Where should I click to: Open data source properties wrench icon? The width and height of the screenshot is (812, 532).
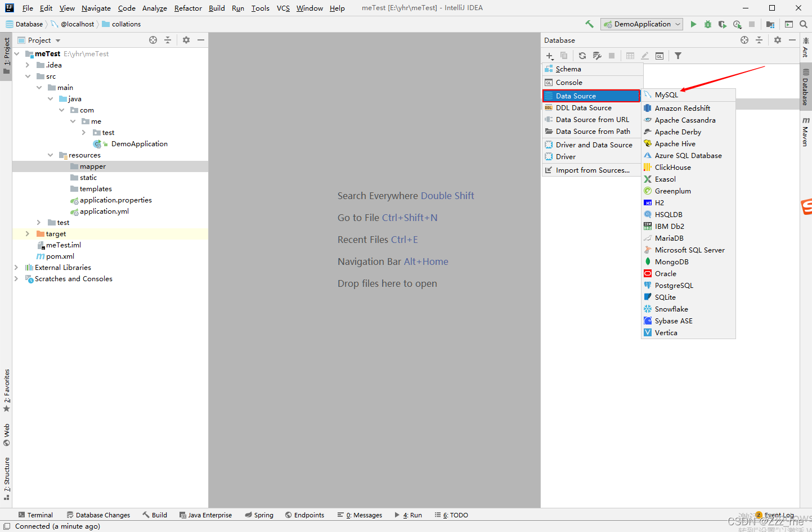[597, 56]
